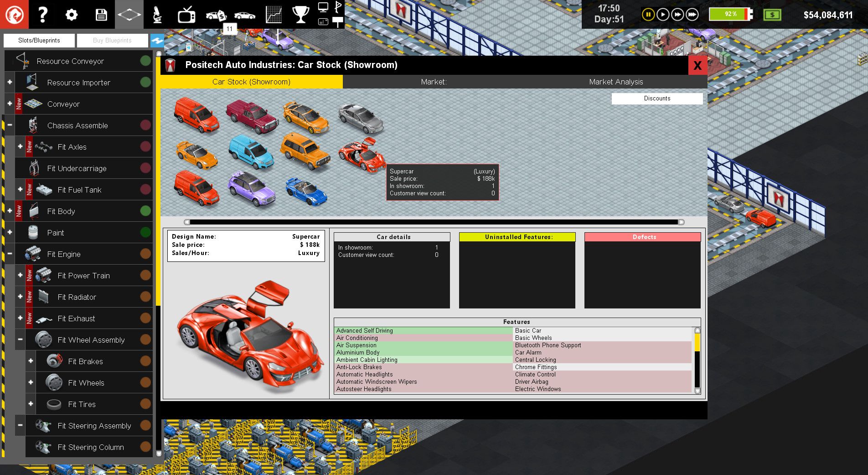Set the fastest game speed
The image size is (868, 475).
(692, 14)
